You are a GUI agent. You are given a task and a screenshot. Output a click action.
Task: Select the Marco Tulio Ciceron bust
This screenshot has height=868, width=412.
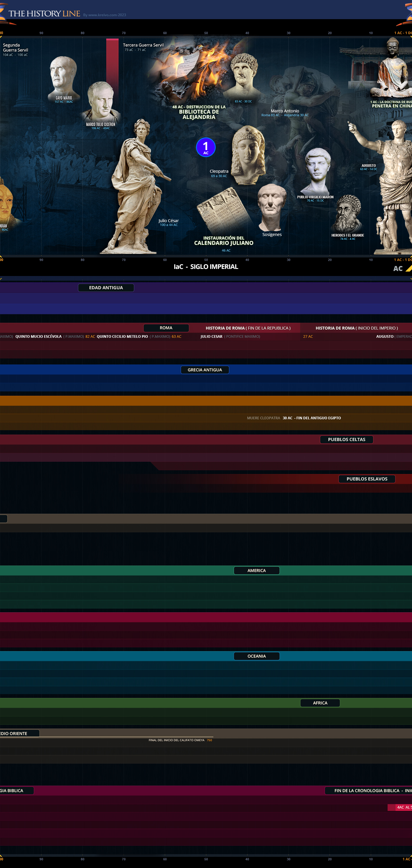(101, 102)
